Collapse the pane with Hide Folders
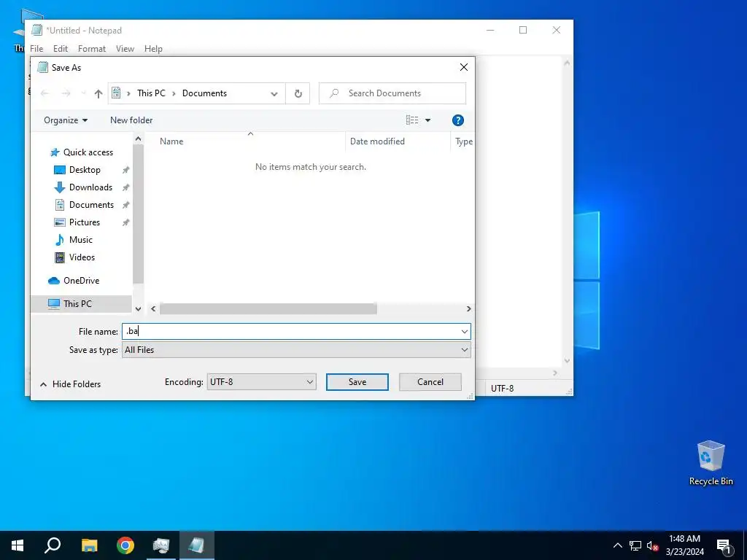Image resolution: width=747 pixels, height=560 pixels. pyautogui.click(x=71, y=384)
